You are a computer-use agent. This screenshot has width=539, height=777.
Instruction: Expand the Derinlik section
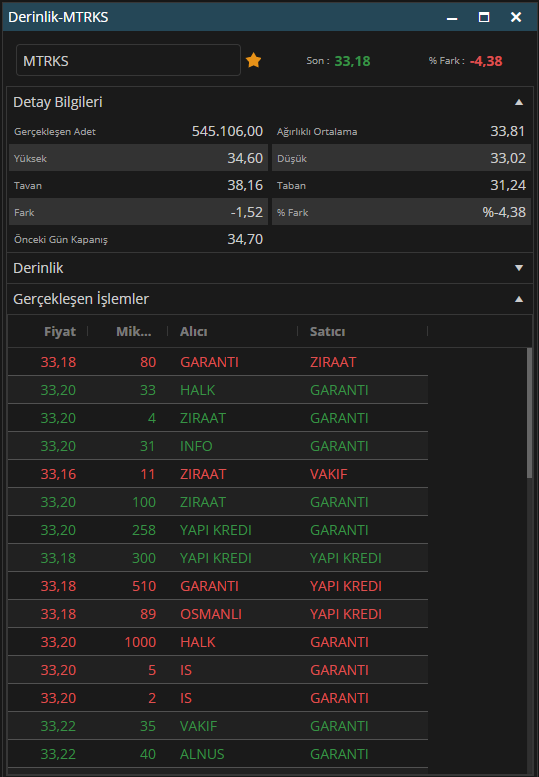coord(519,268)
